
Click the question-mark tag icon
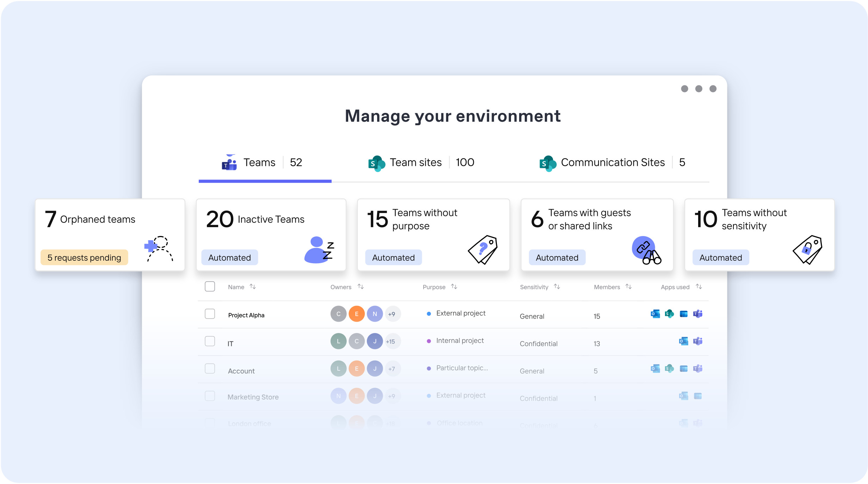(483, 250)
